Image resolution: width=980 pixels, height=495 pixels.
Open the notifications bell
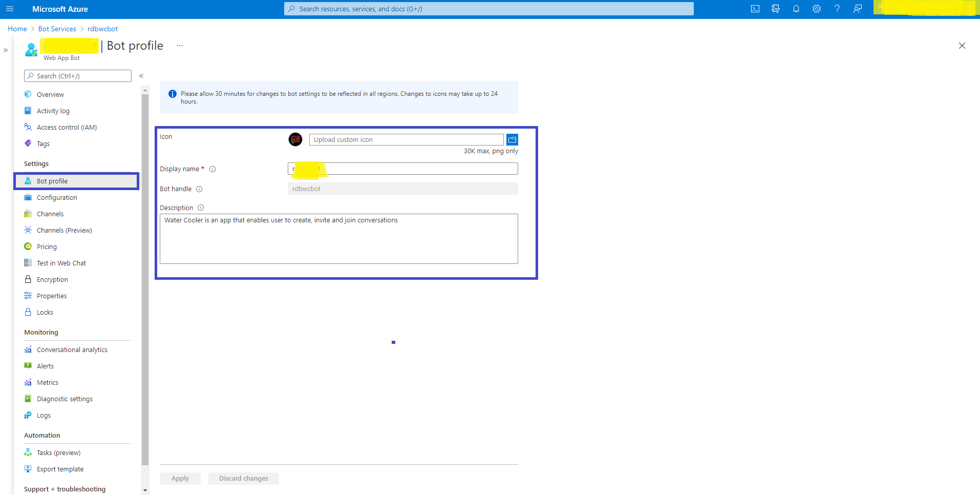click(796, 9)
